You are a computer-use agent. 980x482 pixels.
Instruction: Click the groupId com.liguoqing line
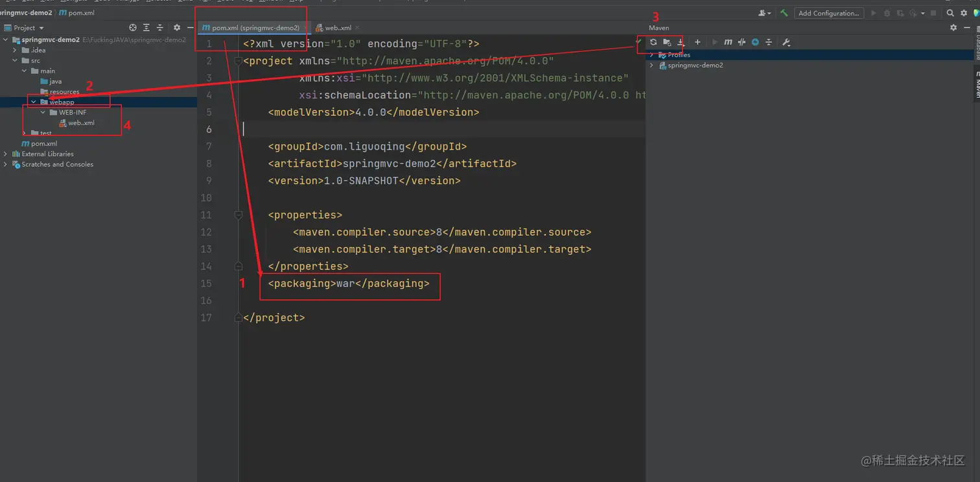(x=367, y=146)
